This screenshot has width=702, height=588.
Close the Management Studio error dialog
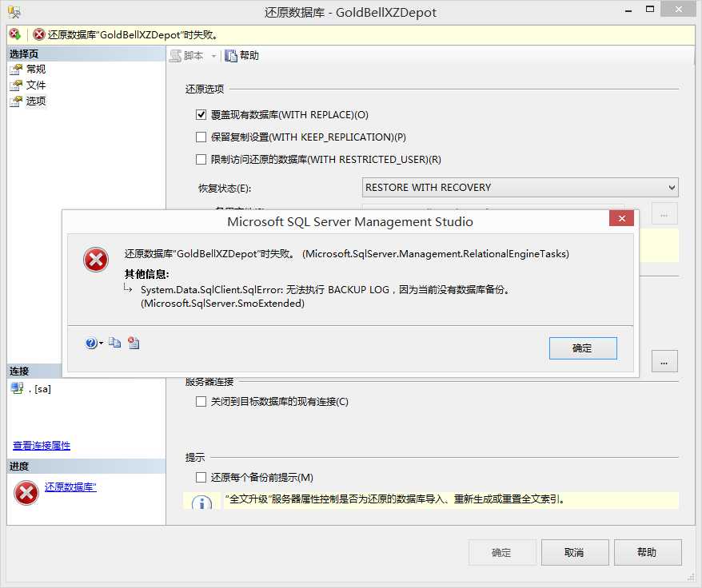coord(621,218)
